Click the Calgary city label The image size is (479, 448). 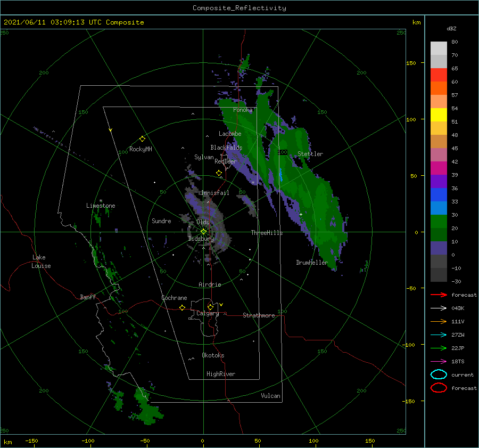tap(208, 313)
